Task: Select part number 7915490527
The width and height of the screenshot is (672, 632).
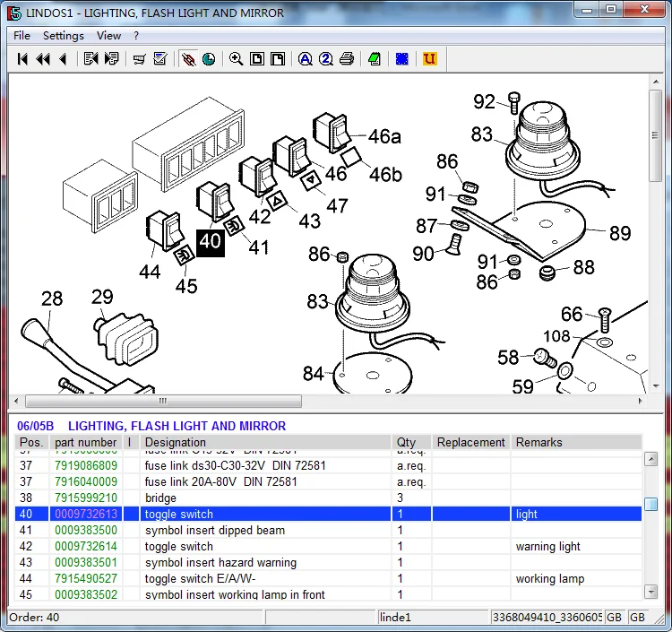Action: click(86, 579)
